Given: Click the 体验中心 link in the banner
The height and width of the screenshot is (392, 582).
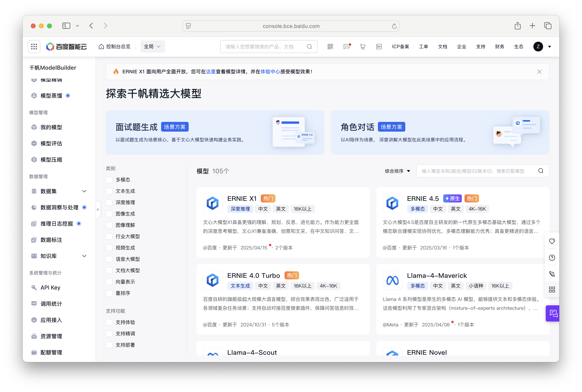Looking at the screenshot, I should coord(271,72).
